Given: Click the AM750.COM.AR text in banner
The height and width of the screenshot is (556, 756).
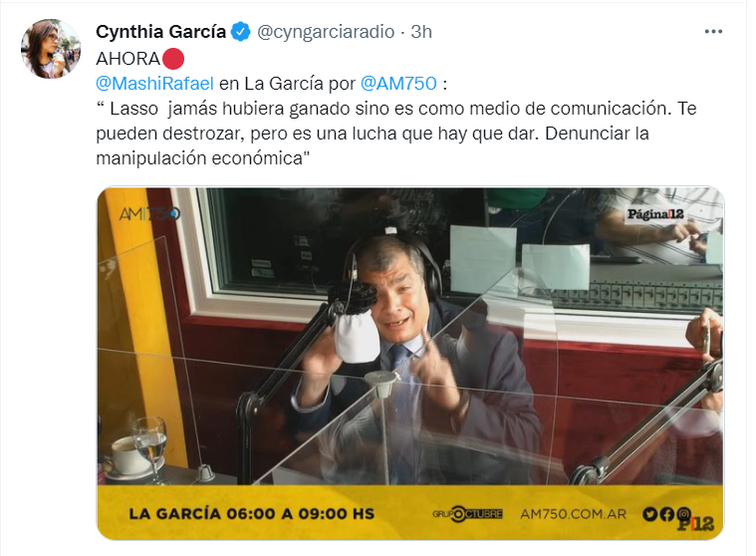Looking at the screenshot, I should tap(574, 514).
